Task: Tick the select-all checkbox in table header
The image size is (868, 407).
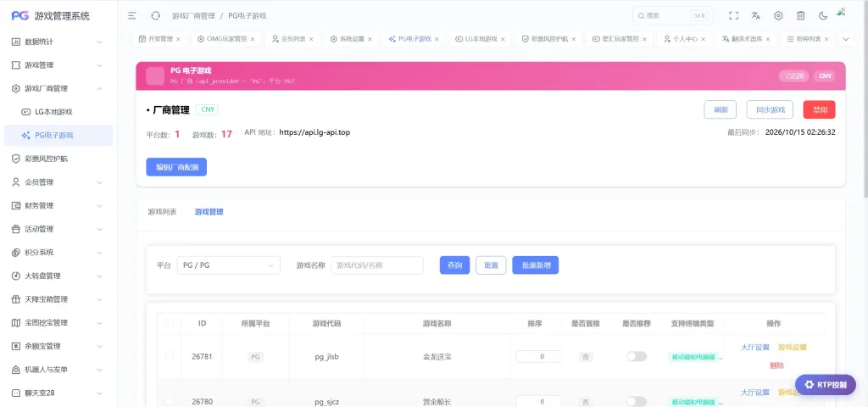Action: point(170,323)
